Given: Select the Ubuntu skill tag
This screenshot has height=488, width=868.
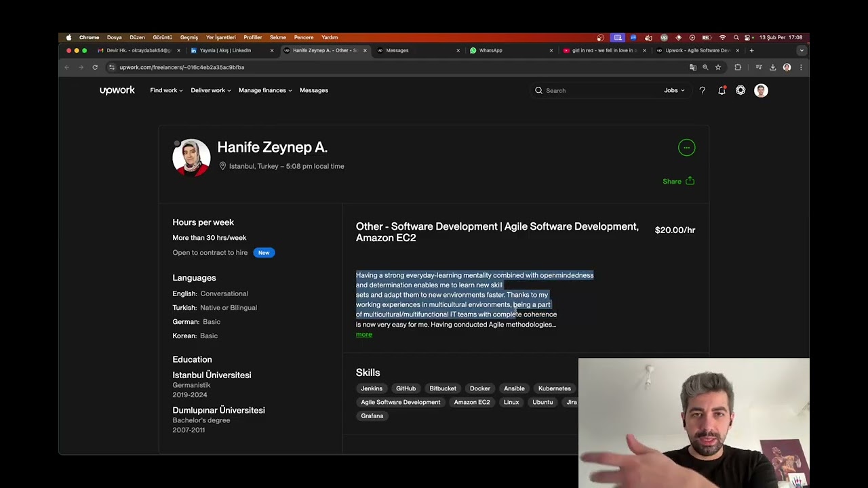Looking at the screenshot, I should pos(542,402).
